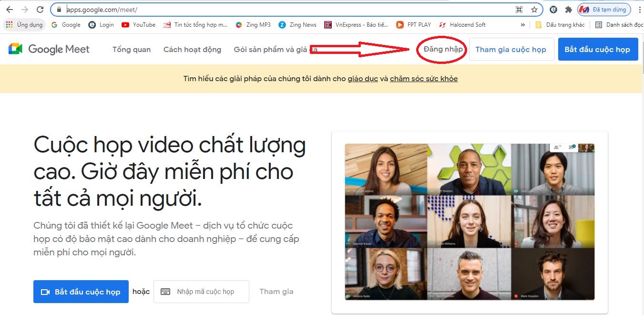Open the Extensions puzzle piece menu

pos(568,10)
